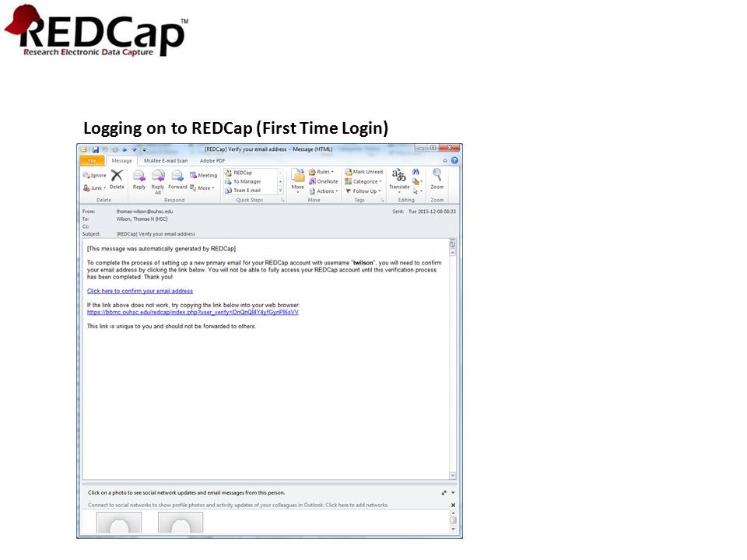Viewport: 747px width, 560px height.
Task: Click sender address thomas-wilson@ouhsc.edu
Action: click(145, 212)
